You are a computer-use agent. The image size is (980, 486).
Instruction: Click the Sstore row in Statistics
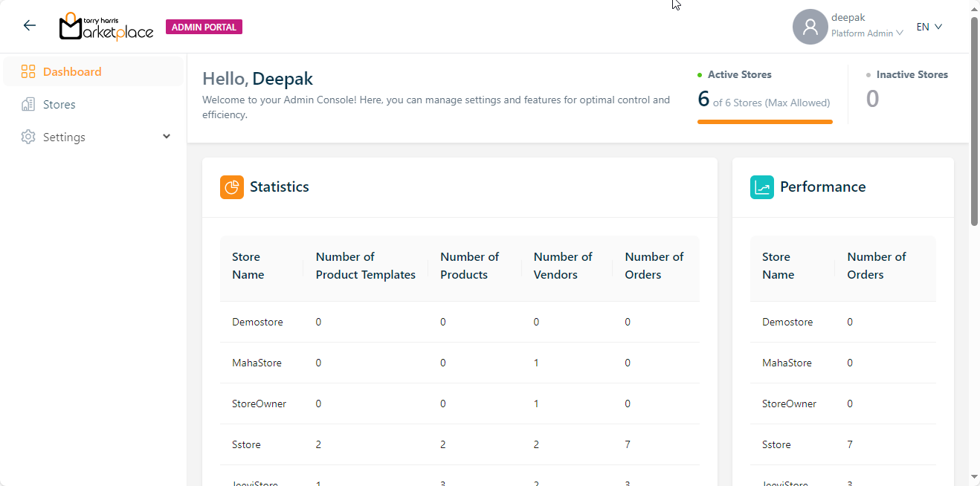[246, 444]
